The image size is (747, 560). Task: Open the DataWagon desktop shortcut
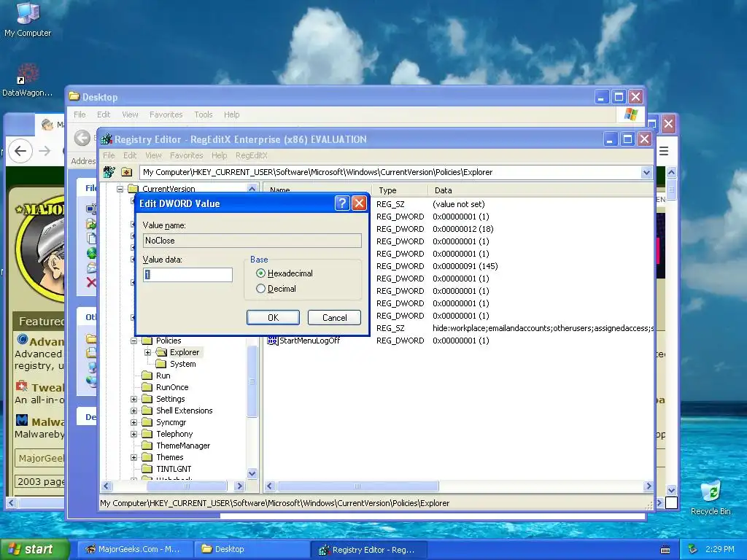pyautogui.click(x=28, y=74)
